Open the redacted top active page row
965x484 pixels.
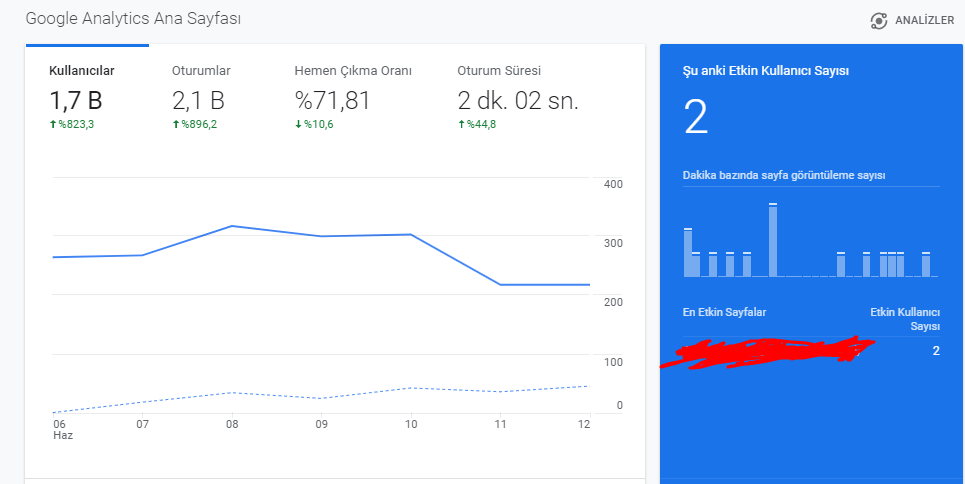click(x=811, y=351)
